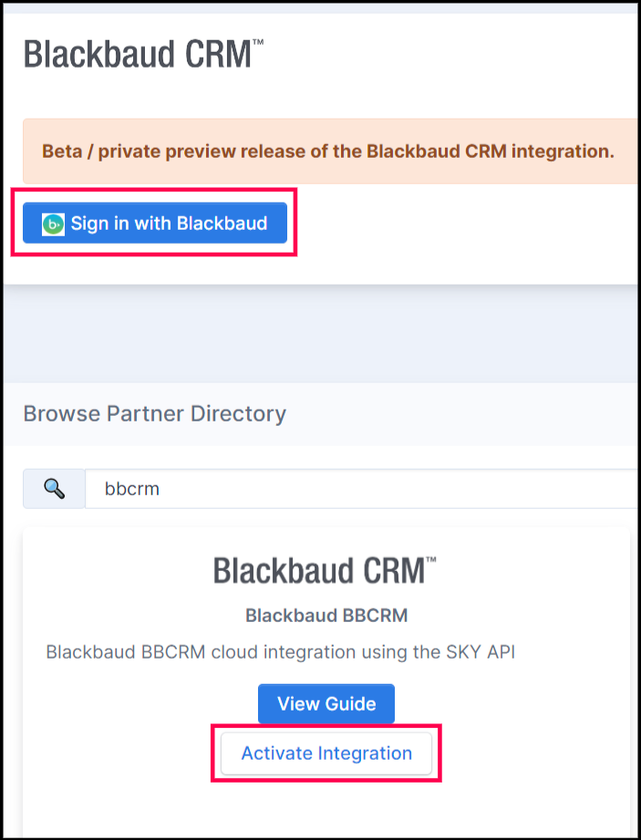Click the partner card View Guide label
Image resolution: width=641 pixels, height=840 pixels.
[326, 703]
